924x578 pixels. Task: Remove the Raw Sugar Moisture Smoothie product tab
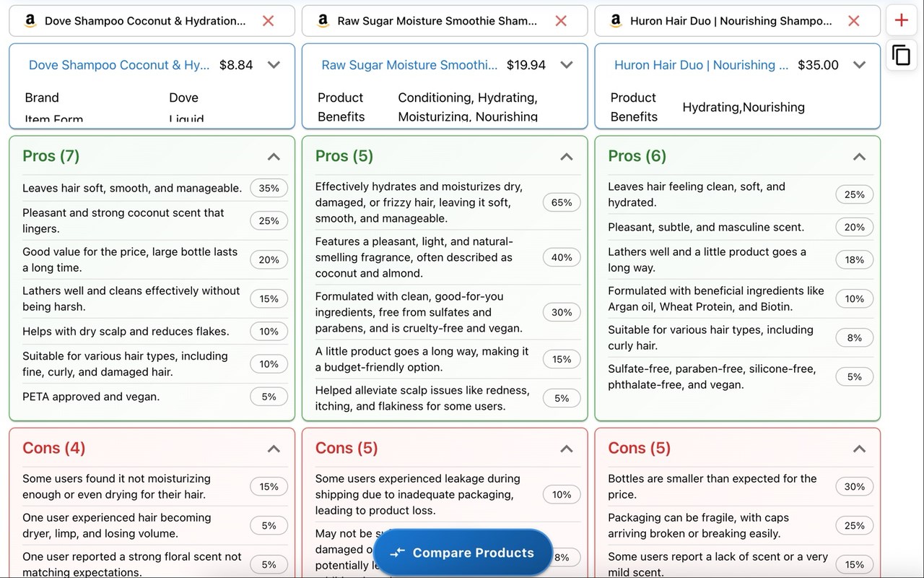coord(561,21)
